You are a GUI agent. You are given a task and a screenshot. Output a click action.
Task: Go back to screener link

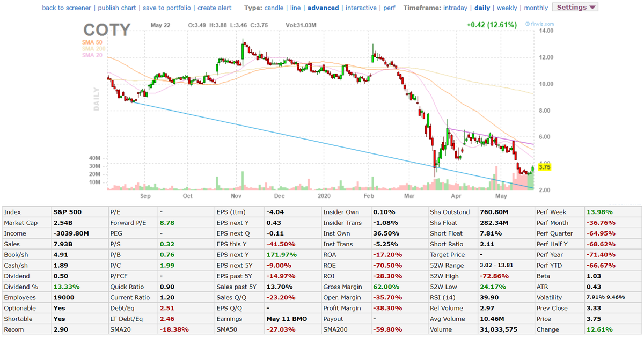67,8
